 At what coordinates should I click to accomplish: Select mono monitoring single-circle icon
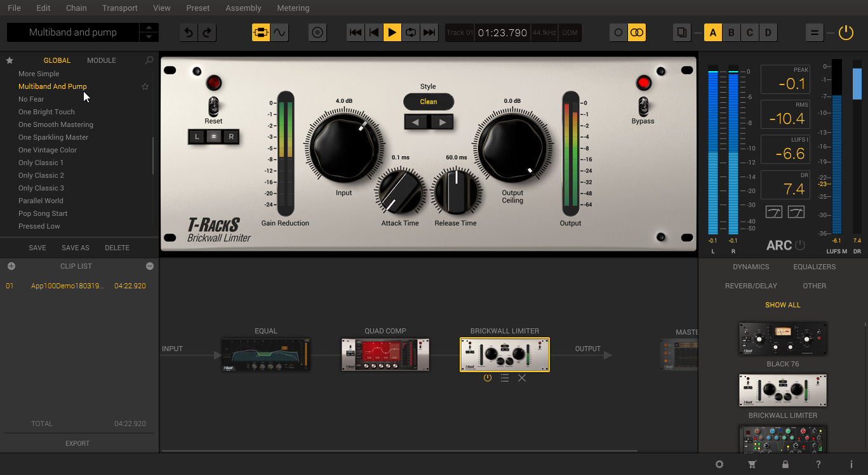[x=618, y=32]
